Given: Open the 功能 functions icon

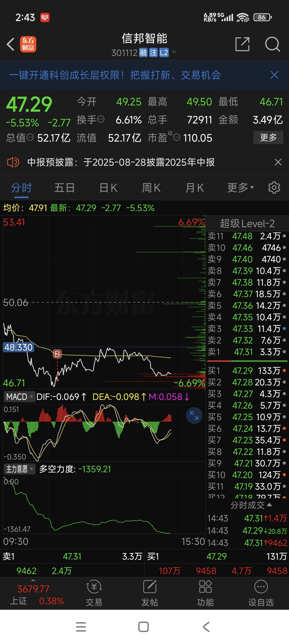Looking at the screenshot, I should pyautogui.click(x=205, y=593).
